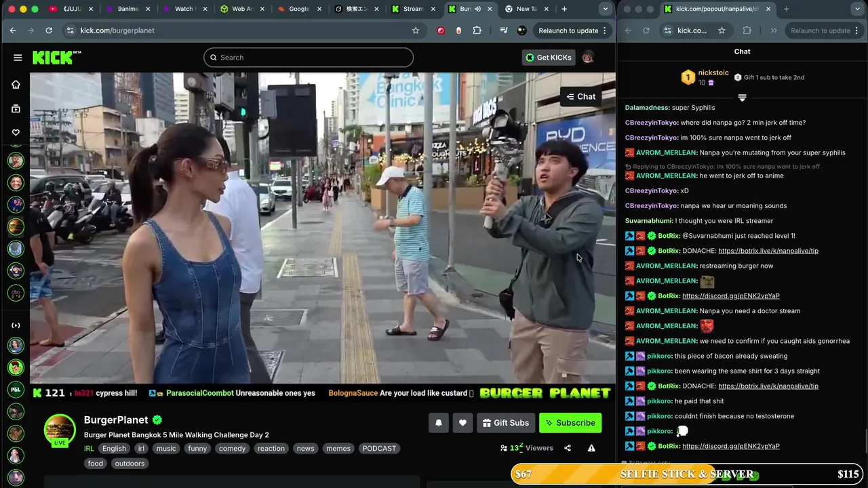
Task: Click the main window address bar URL
Action: coord(117,30)
